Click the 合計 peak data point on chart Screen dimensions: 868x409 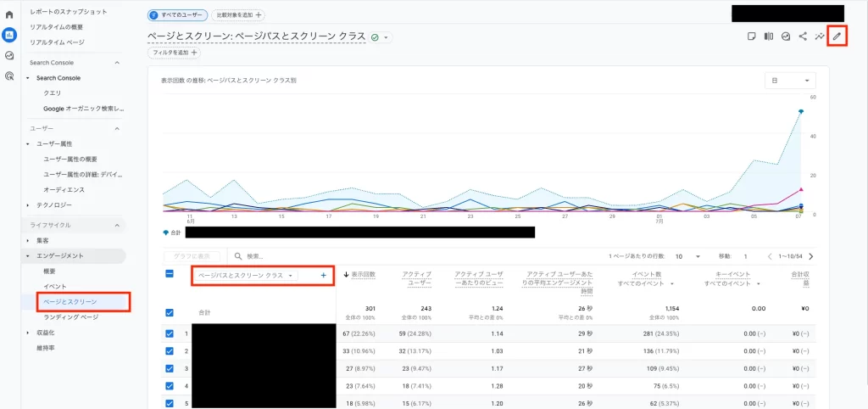[800, 111]
